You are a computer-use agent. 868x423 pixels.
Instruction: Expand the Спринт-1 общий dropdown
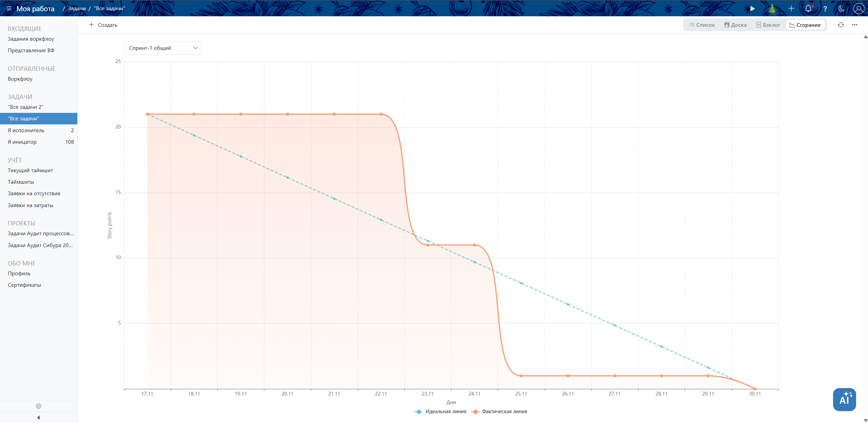[x=163, y=48]
